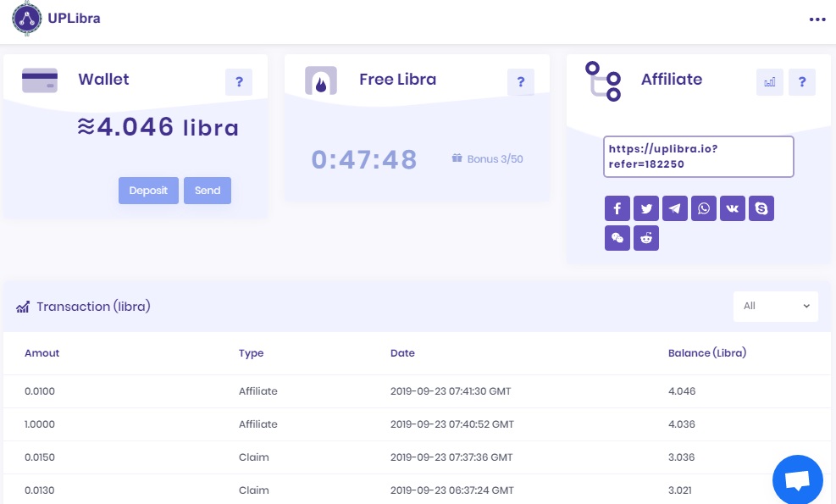
Task: Share referral link on Twitter
Action: pyautogui.click(x=646, y=208)
